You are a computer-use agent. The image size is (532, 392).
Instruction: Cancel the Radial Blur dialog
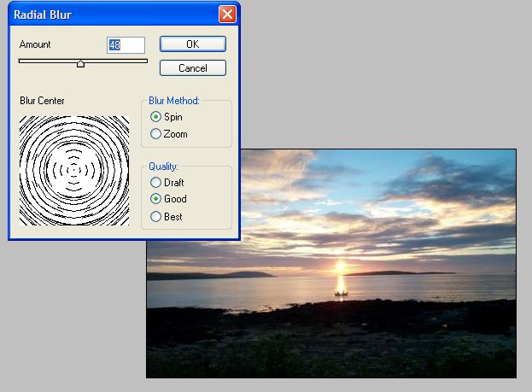tap(193, 68)
